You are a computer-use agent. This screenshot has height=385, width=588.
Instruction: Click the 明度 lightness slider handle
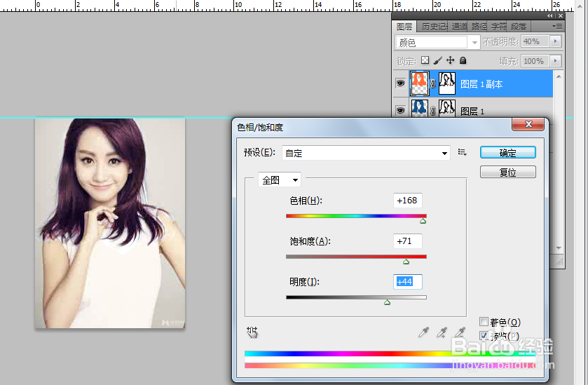[388, 302]
